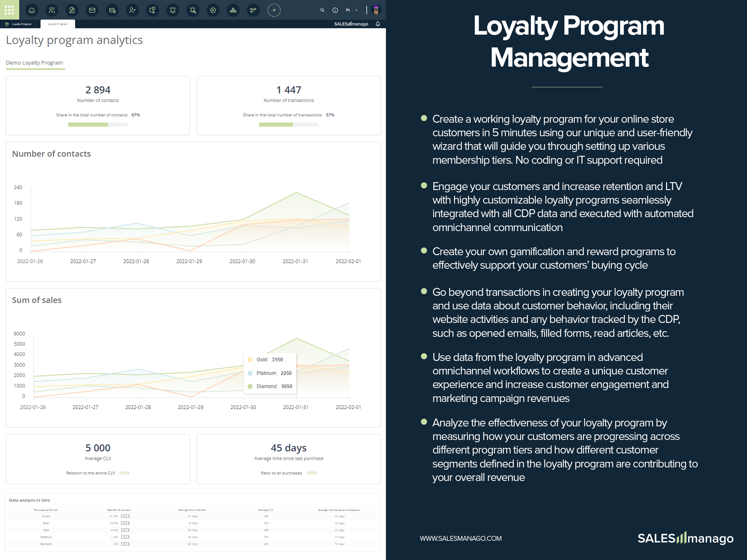
Task: Click the Who? button for Diamond tier
Action: [x=125, y=544]
